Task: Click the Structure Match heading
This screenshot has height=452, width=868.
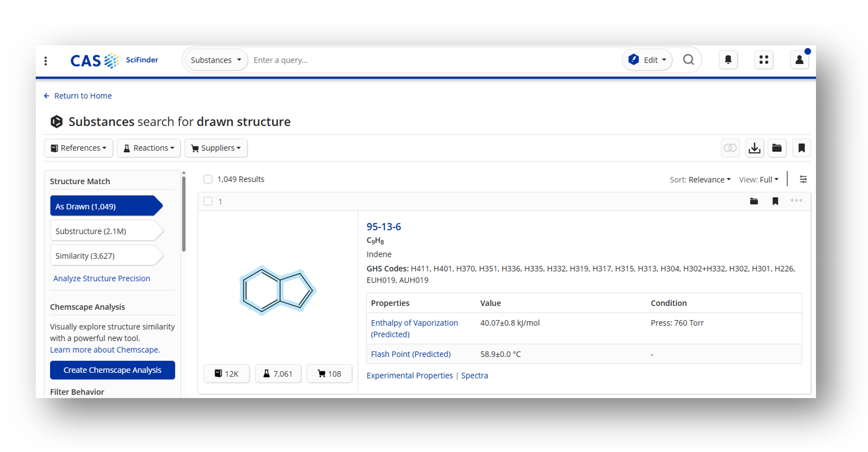Action: coord(80,181)
